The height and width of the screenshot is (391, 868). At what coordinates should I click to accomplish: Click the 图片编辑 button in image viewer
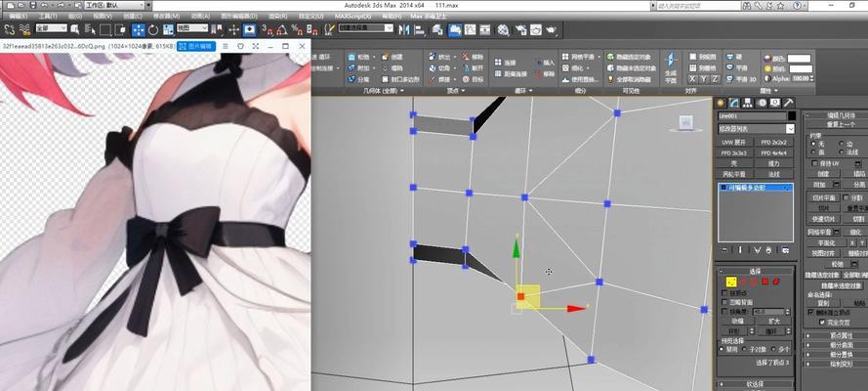pos(196,47)
